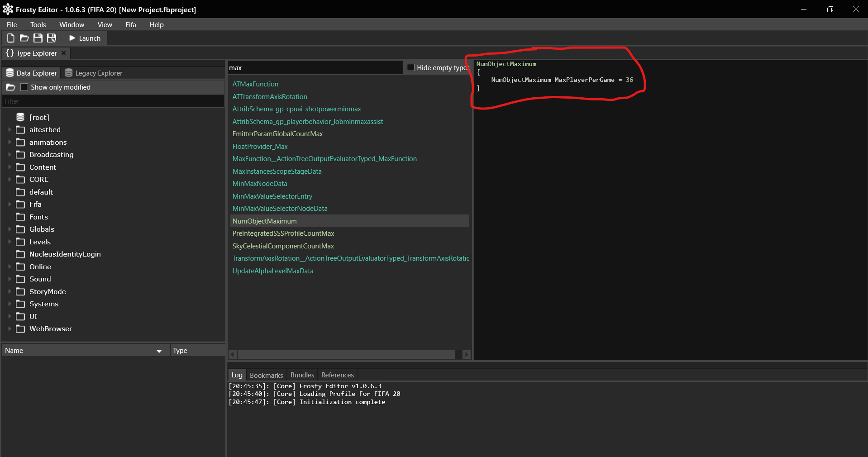Click the Broadcasting folder icon
This screenshot has width=868, height=457.
coord(20,155)
